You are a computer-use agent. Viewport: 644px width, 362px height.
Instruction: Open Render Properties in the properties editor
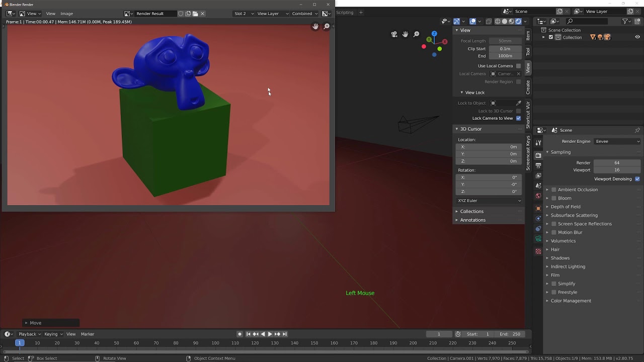coord(538,155)
